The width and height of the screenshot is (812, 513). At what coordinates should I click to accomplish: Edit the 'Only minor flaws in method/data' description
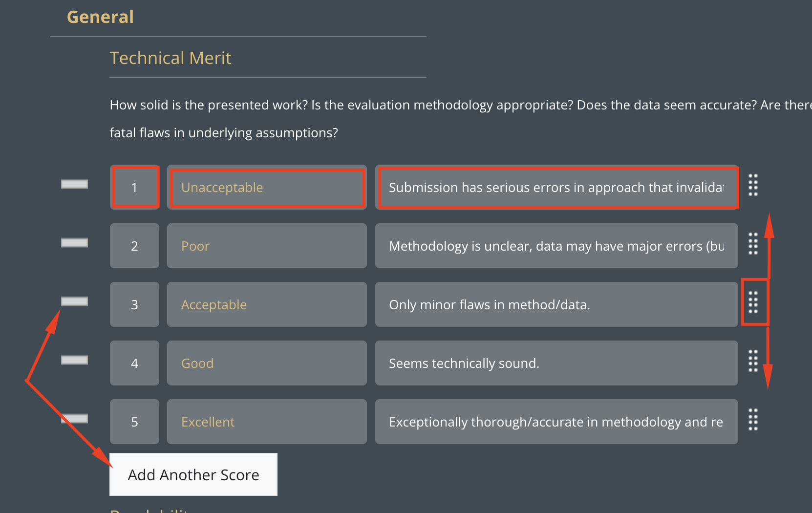pyautogui.click(x=556, y=304)
